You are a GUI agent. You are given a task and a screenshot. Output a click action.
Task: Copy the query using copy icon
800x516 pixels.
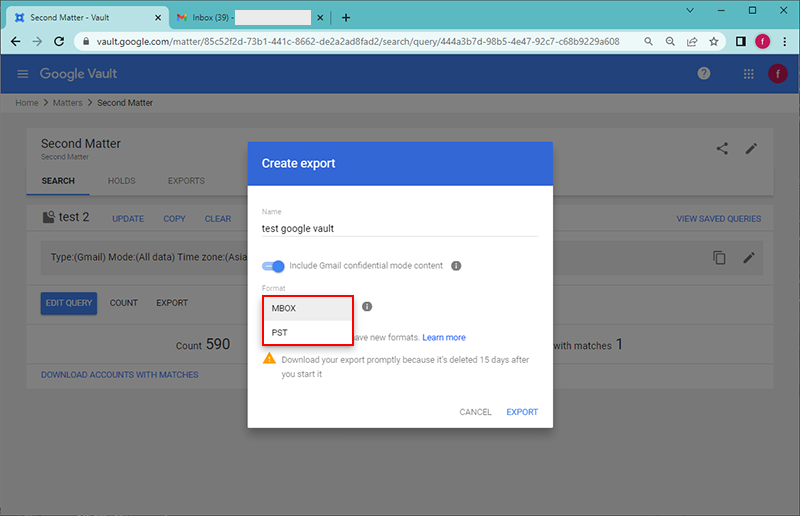[x=719, y=257]
